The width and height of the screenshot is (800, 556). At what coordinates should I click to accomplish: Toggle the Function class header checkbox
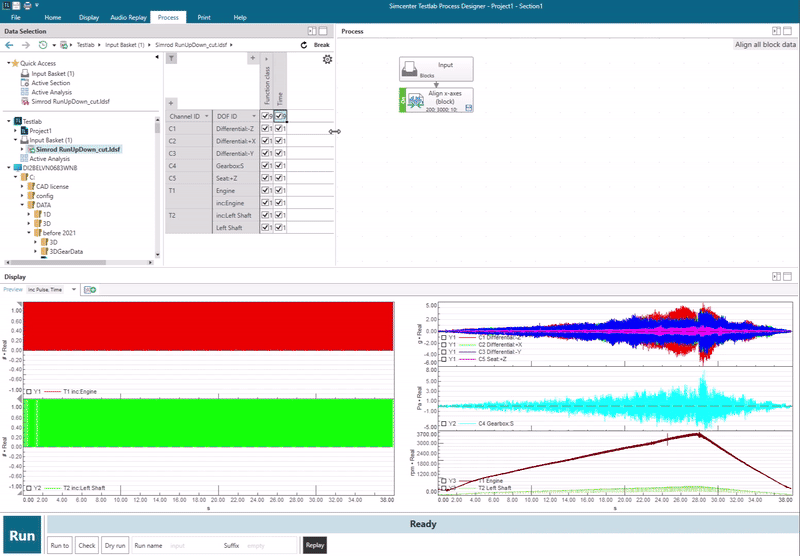point(265,116)
